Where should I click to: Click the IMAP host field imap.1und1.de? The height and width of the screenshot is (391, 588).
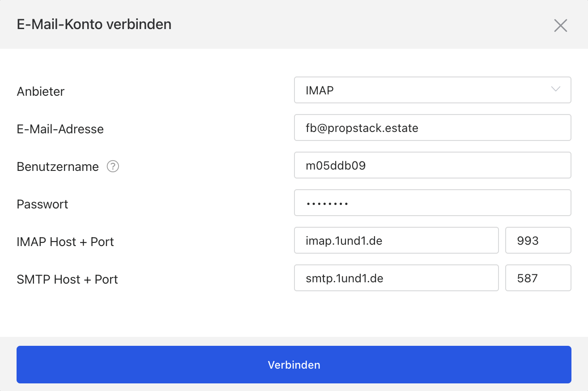pos(396,241)
